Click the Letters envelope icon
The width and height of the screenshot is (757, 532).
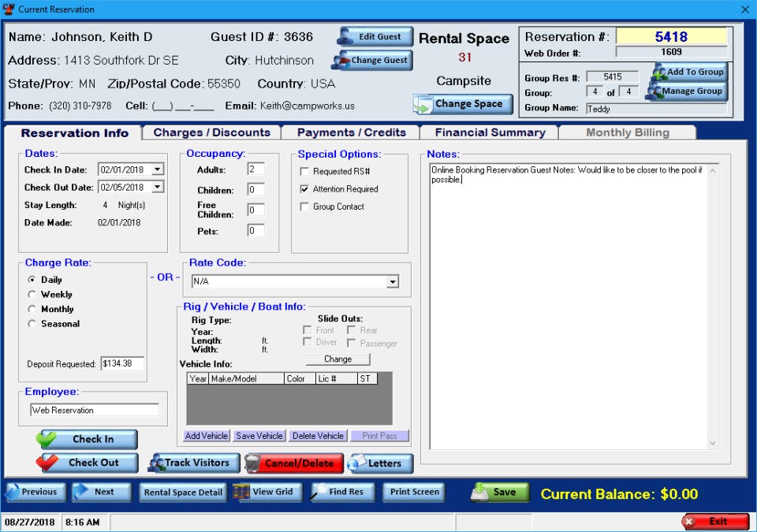click(356, 463)
